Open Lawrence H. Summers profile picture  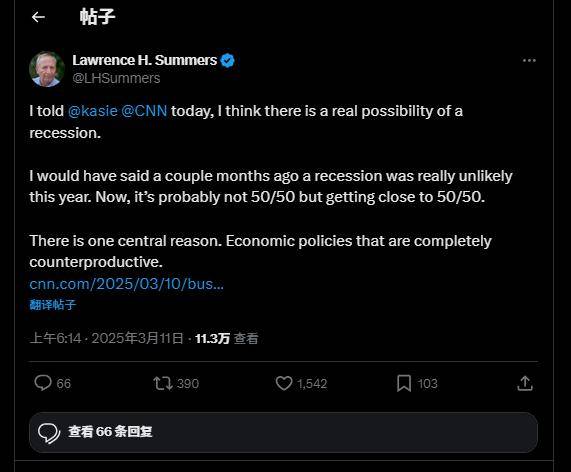point(47,69)
